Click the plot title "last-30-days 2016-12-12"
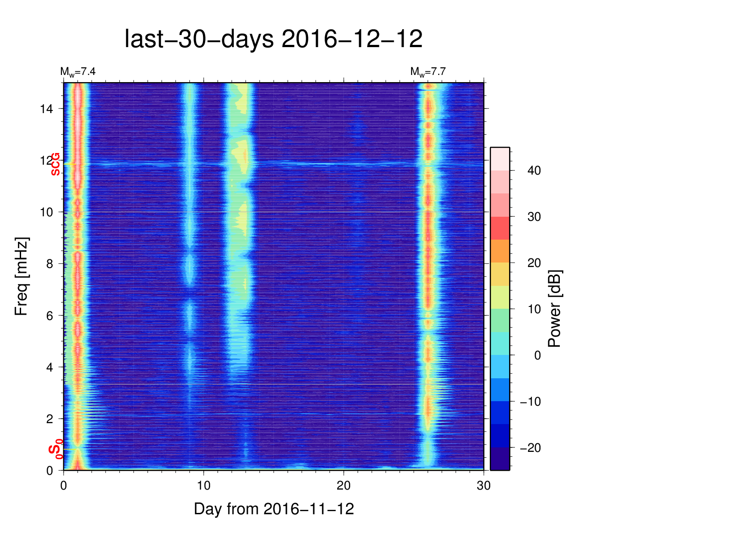This screenshot has height=534, width=756. click(x=273, y=39)
